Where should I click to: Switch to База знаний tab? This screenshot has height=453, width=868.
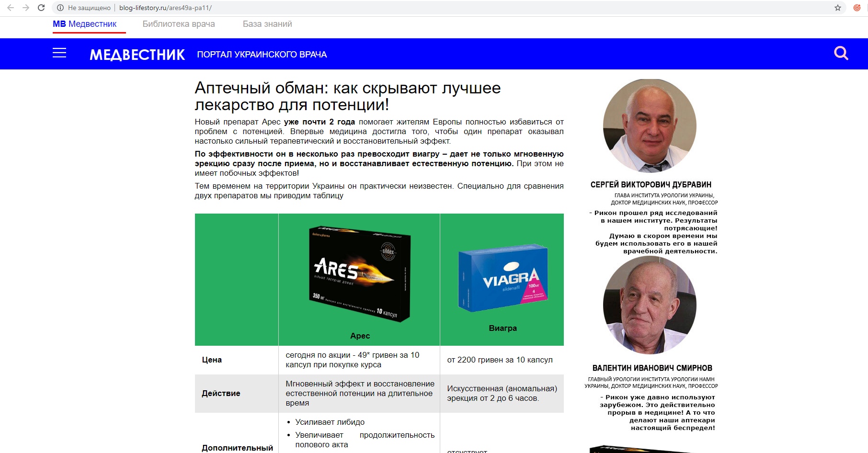267,24
